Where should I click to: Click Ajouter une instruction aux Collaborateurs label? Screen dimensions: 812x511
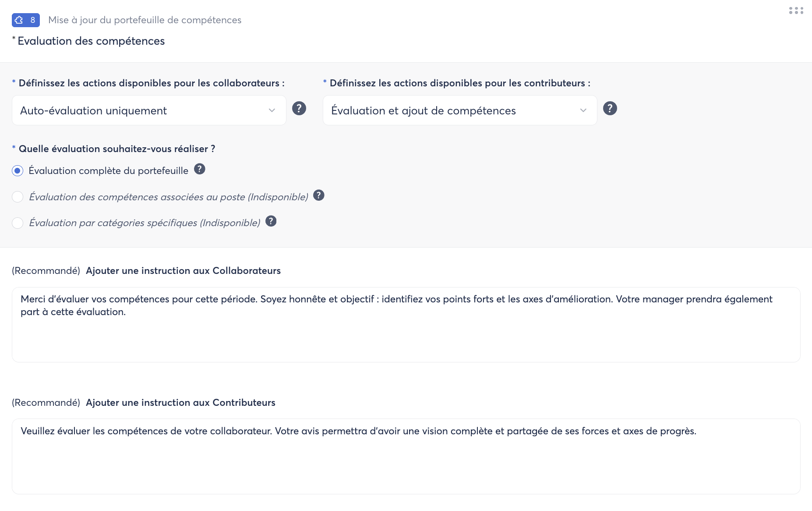click(x=183, y=271)
